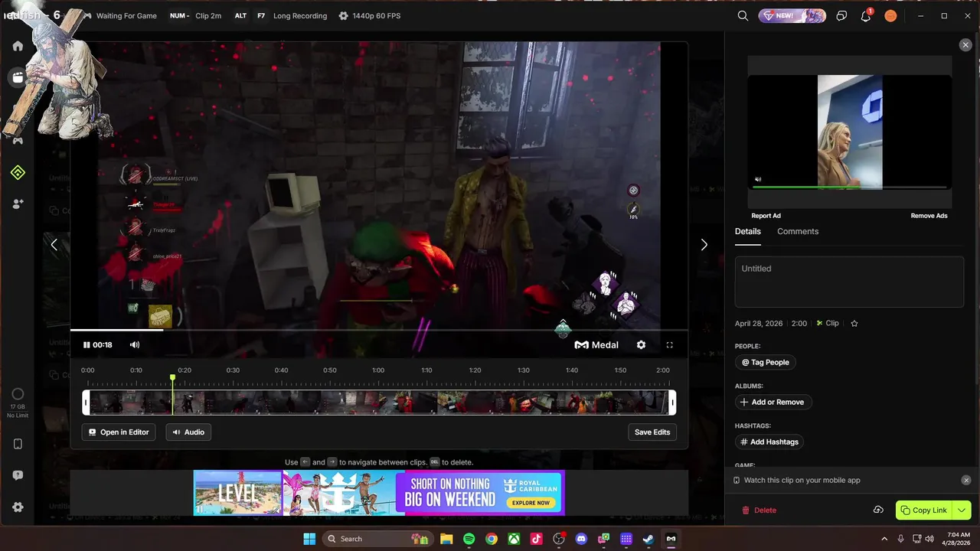The height and width of the screenshot is (551, 980).
Task: Click timeline ruler at 1:00
Action: (378, 370)
